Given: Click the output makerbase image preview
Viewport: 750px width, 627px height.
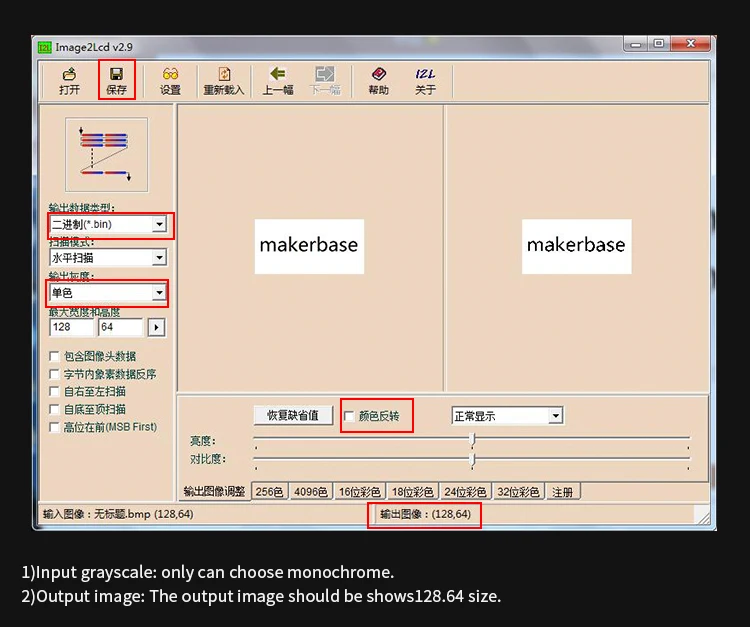Looking at the screenshot, I should point(577,246).
